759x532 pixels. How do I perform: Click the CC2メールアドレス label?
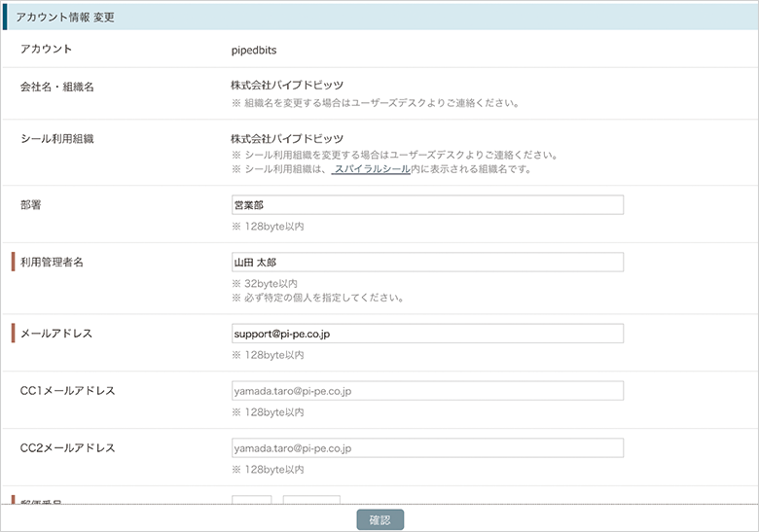coord(68,448)
